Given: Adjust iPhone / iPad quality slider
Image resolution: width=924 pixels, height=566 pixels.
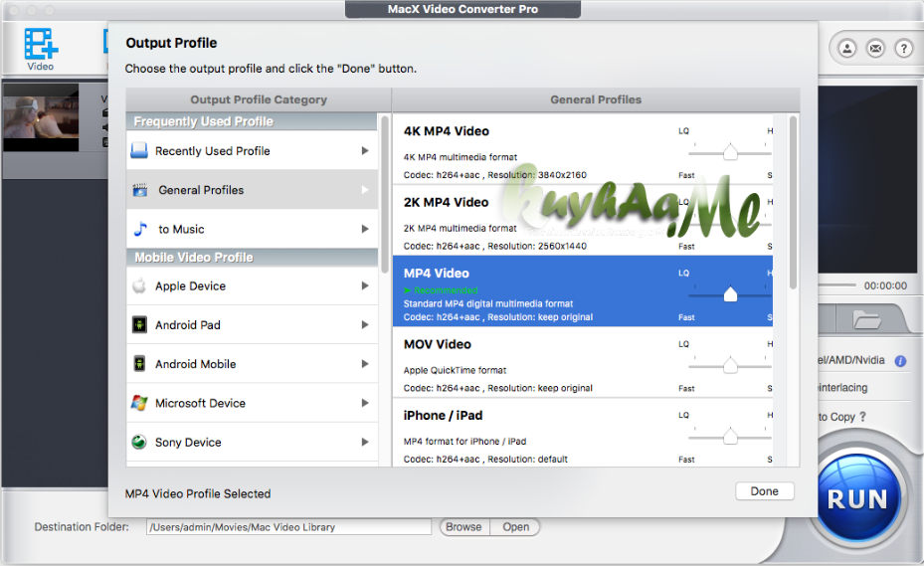Looking at the screenshot, I should pos(729,437).
